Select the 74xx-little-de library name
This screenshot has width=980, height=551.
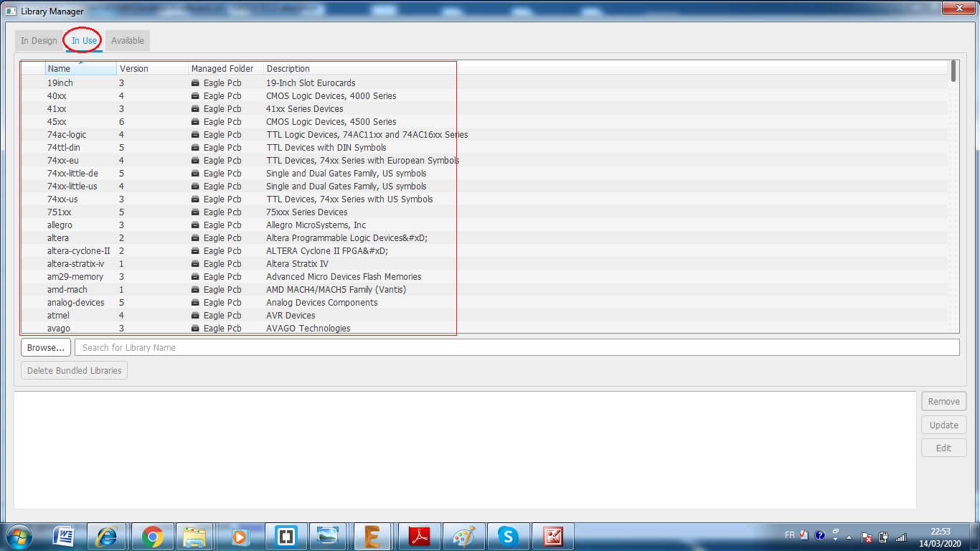click(x=72, y=174)
